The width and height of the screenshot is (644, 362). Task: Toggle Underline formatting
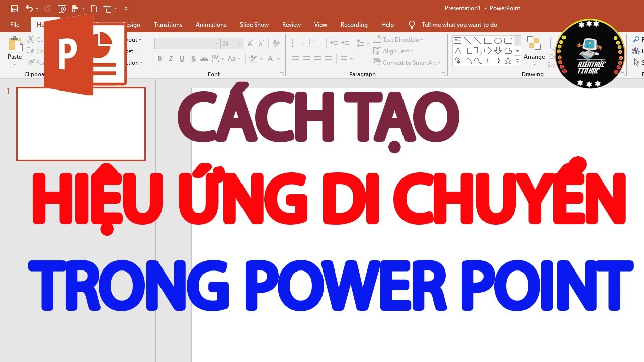pyautogui.click(x=182, y=59)
